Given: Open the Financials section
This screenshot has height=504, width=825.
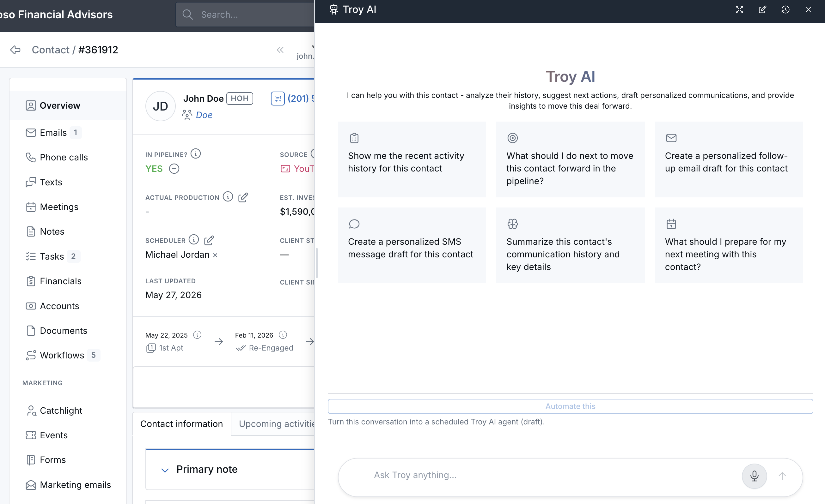Looking at the screenshot, I should (x=68, y=281).
